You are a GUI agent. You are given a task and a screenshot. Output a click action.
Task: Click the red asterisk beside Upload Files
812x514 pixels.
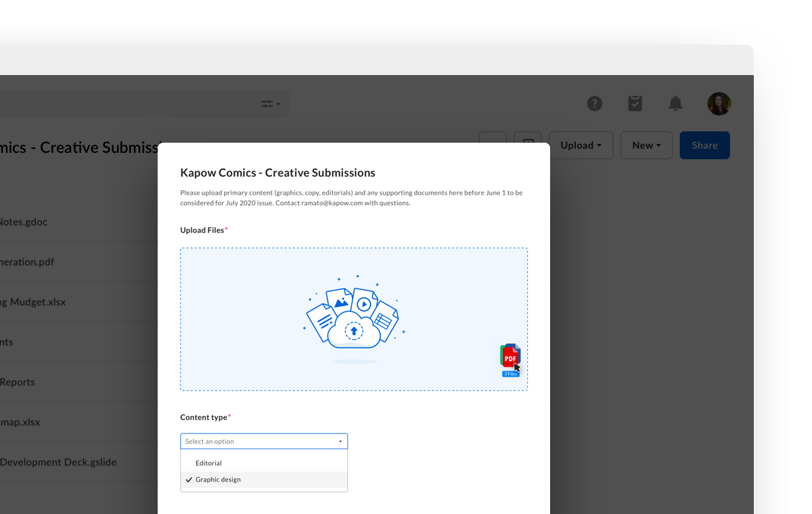pyautogui.click(x=227, y=227)
